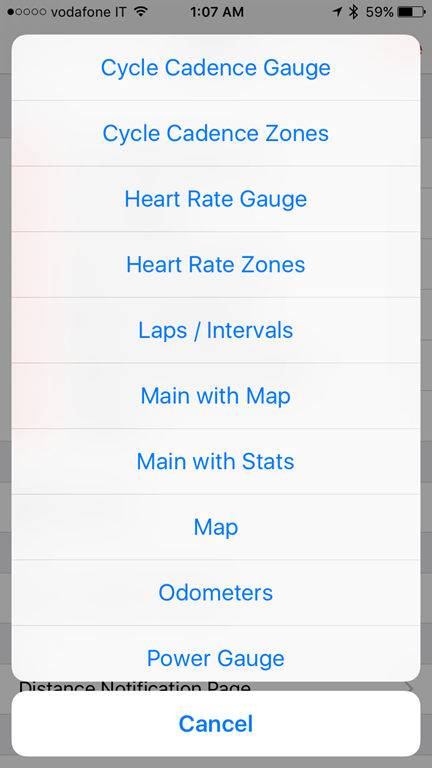The image size is (432, 768).
Task: Select Heart Rate Zones entry
Action: (x=216, y=264)
